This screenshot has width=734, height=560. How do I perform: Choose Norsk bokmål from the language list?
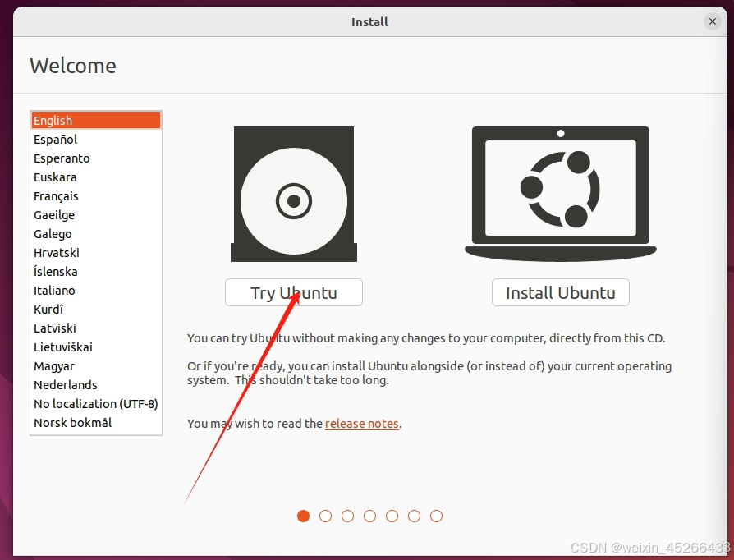[96, 423]
